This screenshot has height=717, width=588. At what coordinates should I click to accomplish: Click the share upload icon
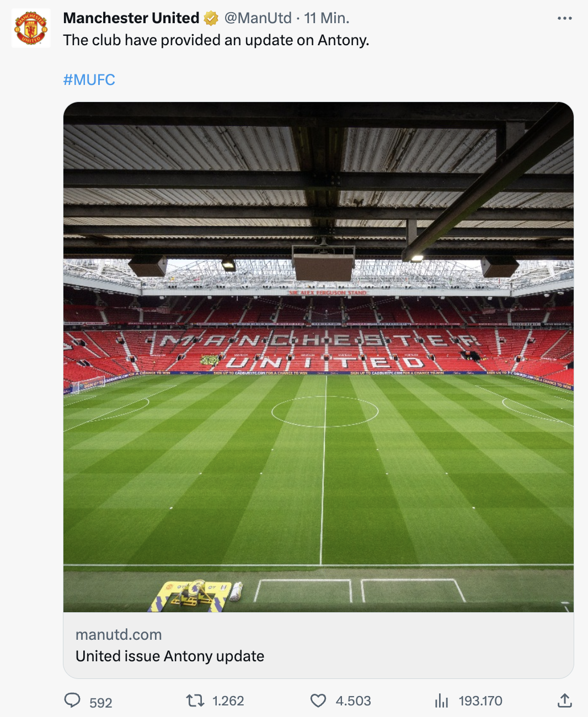[564, 700]
